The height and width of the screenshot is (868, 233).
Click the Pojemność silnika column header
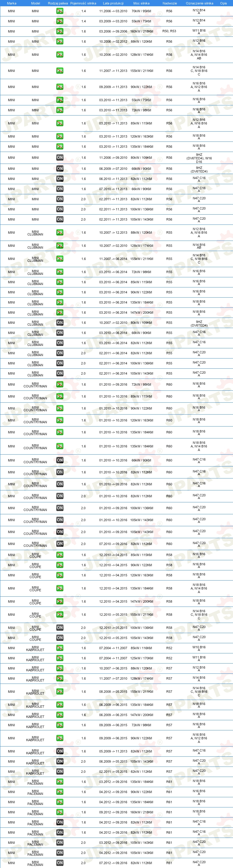[83, 3]
